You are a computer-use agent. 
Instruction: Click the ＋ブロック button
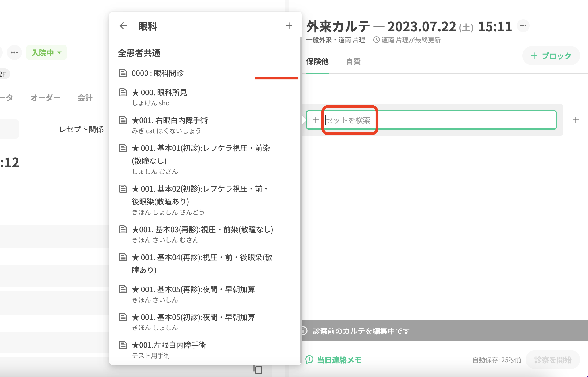[x=551, y=56]
